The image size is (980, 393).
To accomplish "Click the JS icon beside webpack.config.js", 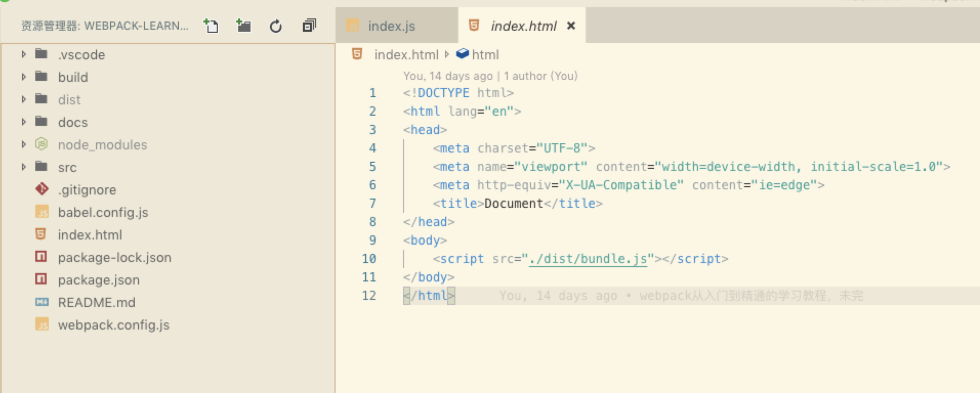I will point(41,324).
